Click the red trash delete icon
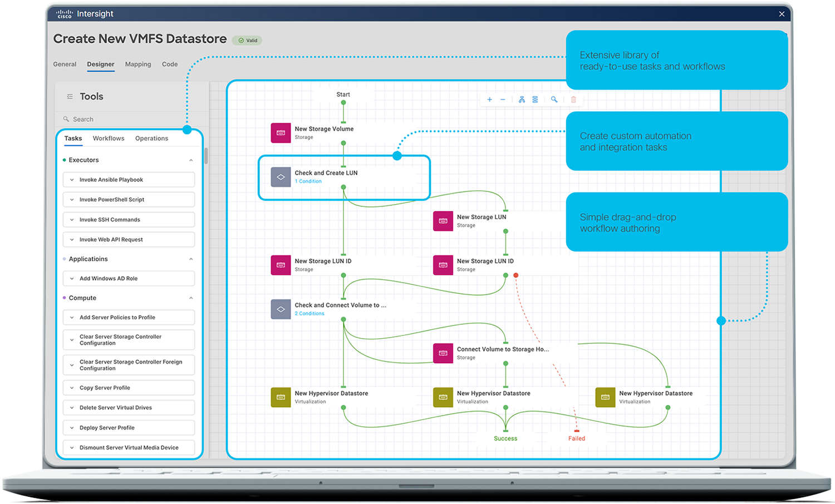The width and height of the screenshot is (835, 504). click(x=573, y=100)
